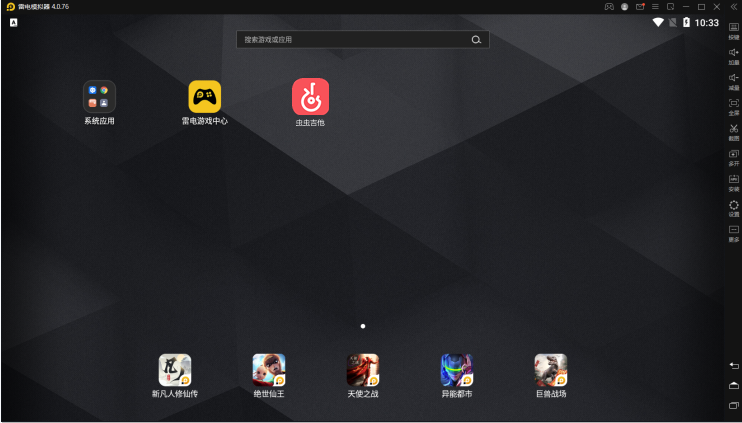Decrease volume with 减量 button

point(733,80)
